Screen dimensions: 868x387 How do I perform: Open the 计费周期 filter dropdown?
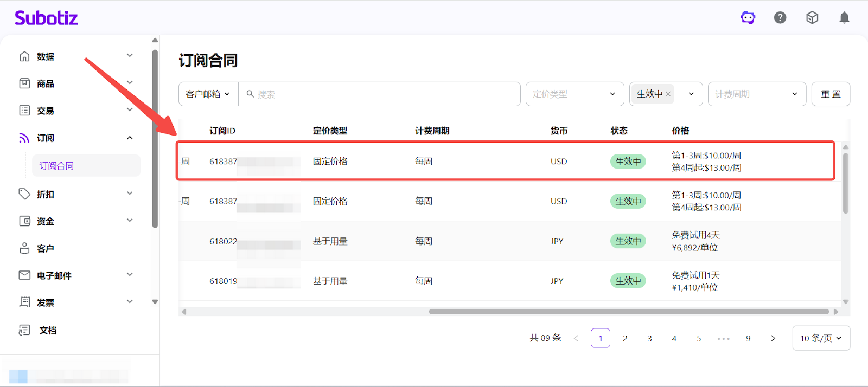click(756, 94)
